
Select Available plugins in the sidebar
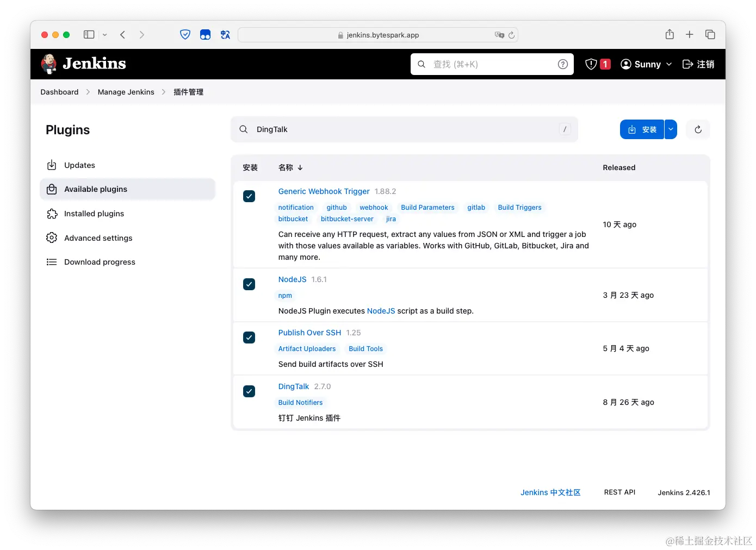click(128, 189)
